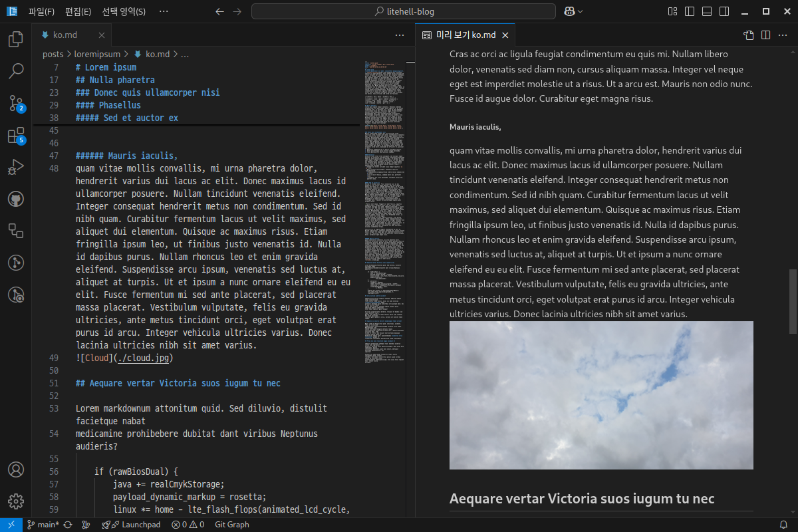Open the title bar menu overflow (…)

164,11
